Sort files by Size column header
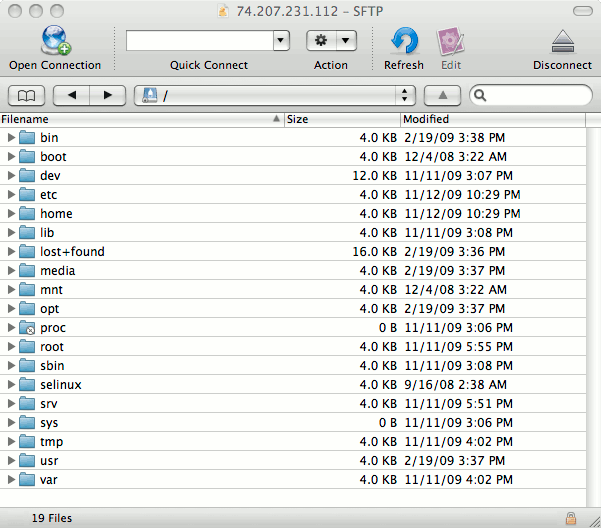The width and height of the screenshot is (601, 528). 340,119
